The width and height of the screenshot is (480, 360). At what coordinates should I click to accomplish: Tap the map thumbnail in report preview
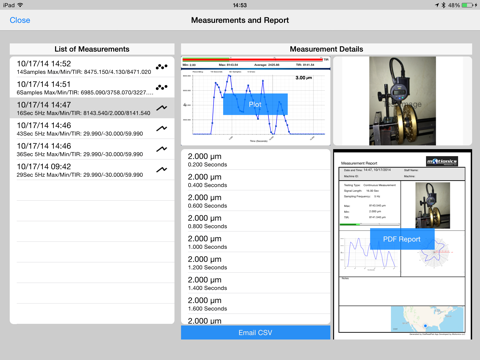(x=427, y=319)
